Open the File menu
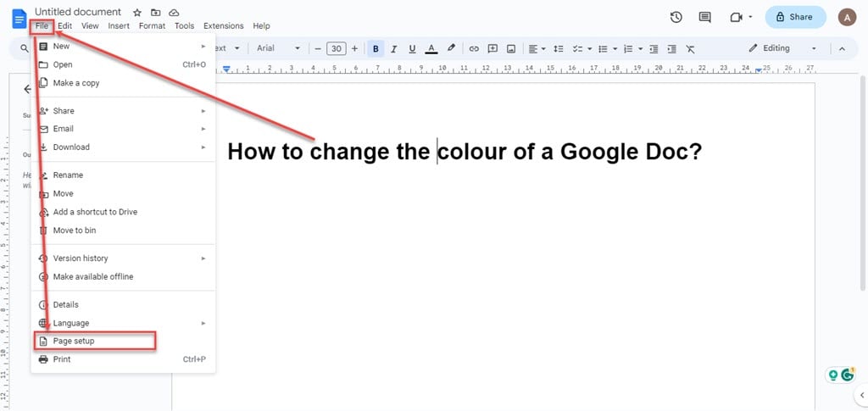The width and height of the screenshot is (868, 411). pos(42,25)
